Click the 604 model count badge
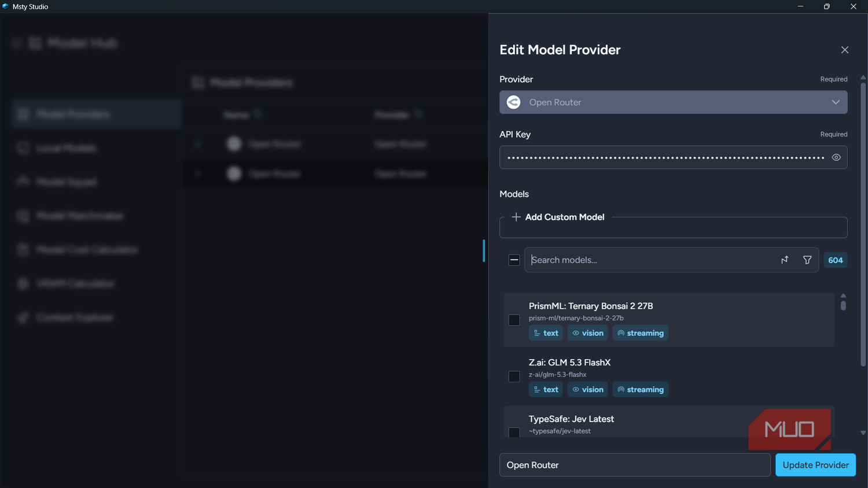This screenshot has height=488, width=868. click(836, 260)
